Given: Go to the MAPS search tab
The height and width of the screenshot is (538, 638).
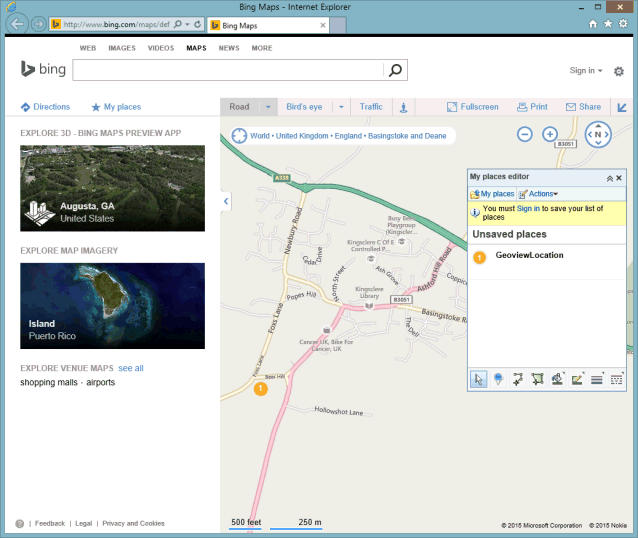Looking at the screenshot, I should pyautogui.click(x=197, y=48).
